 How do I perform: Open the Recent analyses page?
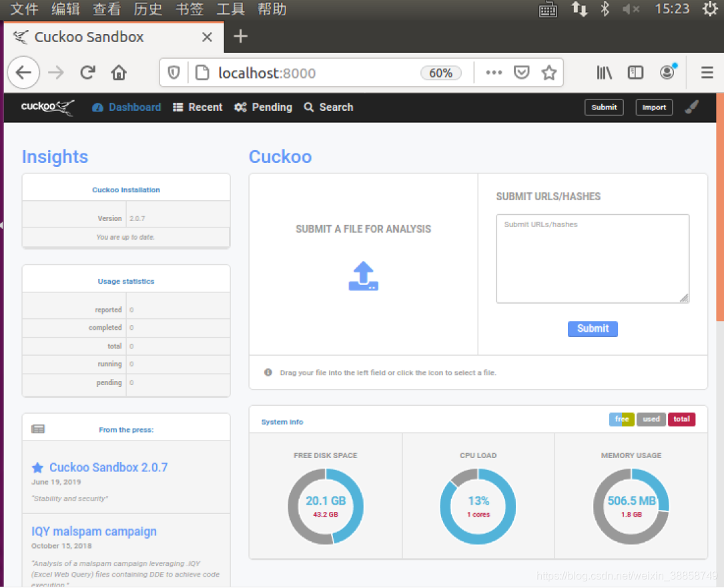coord(198,107)
